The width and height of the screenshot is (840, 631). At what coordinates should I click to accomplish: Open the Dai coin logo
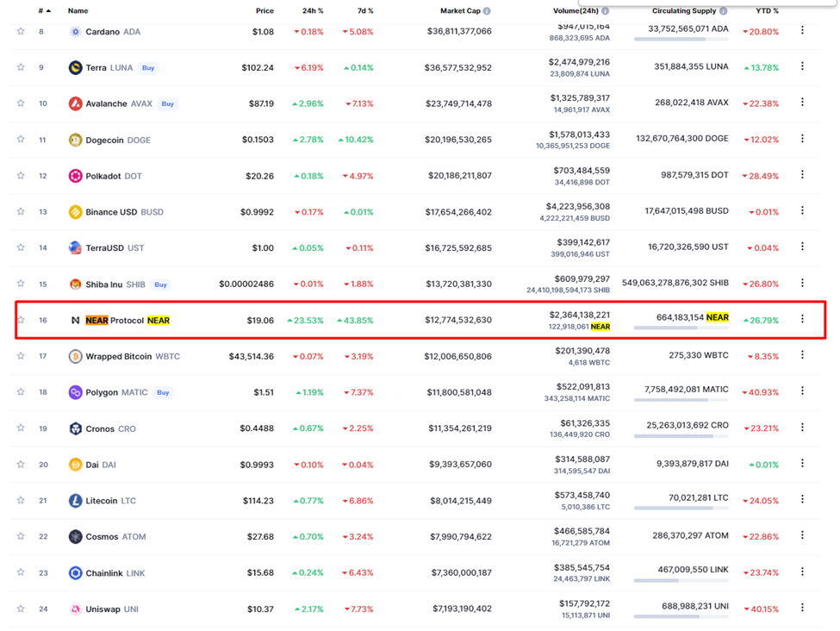tap(76, 465)
